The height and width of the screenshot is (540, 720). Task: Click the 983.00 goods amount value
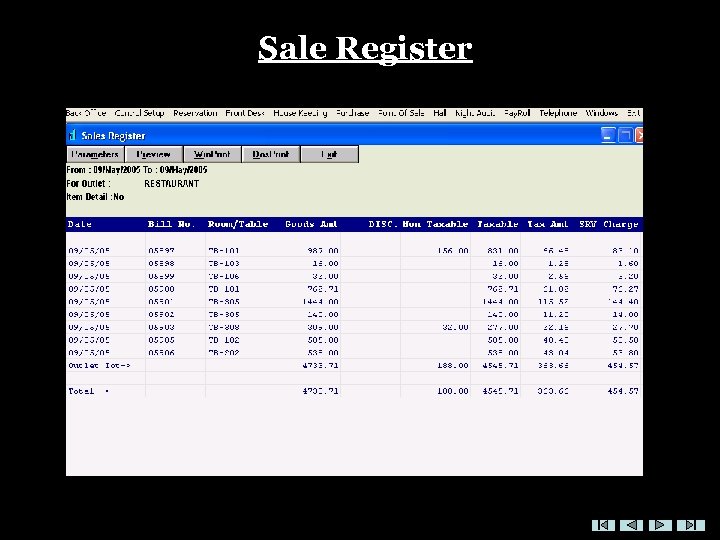[323, 251]
